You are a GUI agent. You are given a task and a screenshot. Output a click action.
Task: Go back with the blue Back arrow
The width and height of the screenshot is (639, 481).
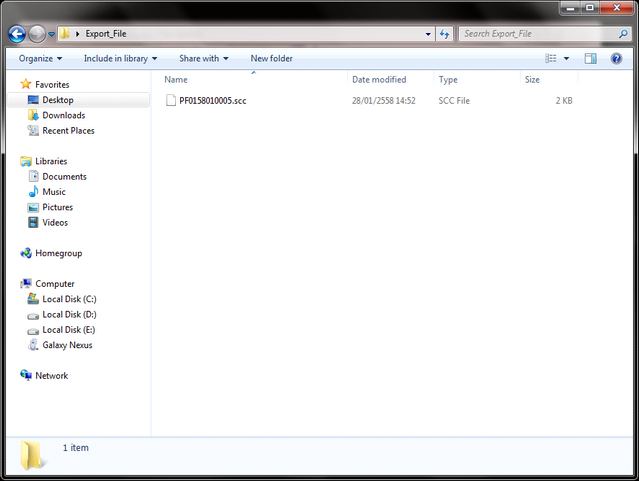[x=17, y=34]
